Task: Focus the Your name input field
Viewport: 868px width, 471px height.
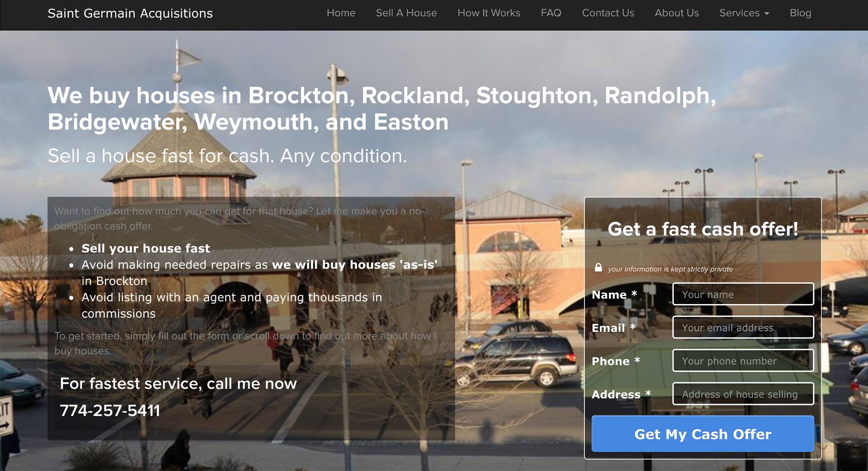Action: (x=743, y=294)
